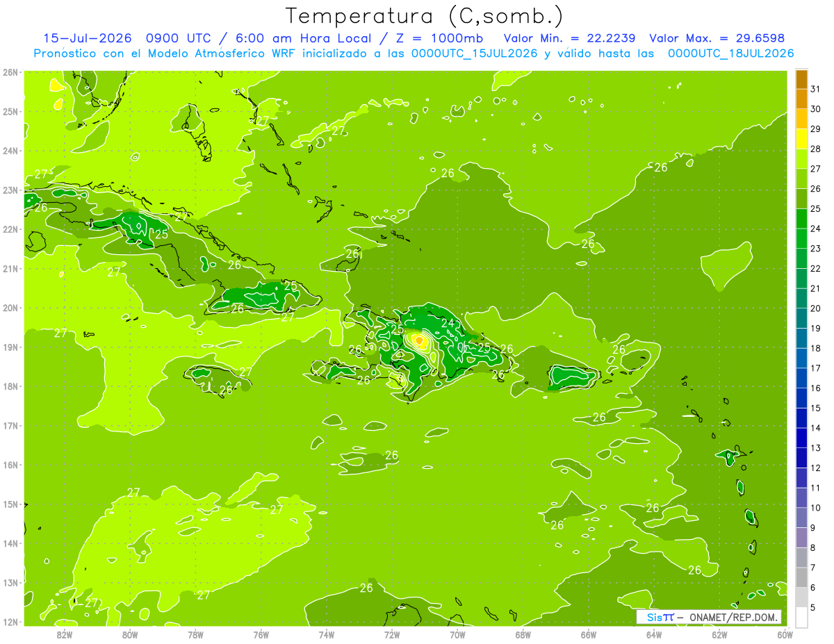Click the 82W longitude axis label
This screenshot has height=644, width=834.
tap(65, 634)
